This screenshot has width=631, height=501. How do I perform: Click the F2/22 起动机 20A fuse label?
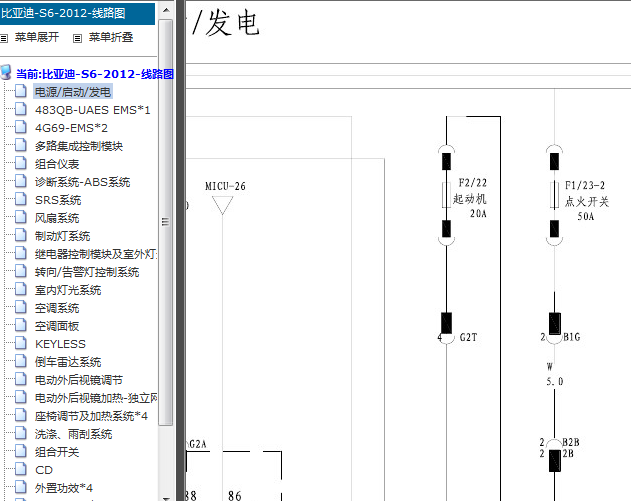(x=470, y=198)
